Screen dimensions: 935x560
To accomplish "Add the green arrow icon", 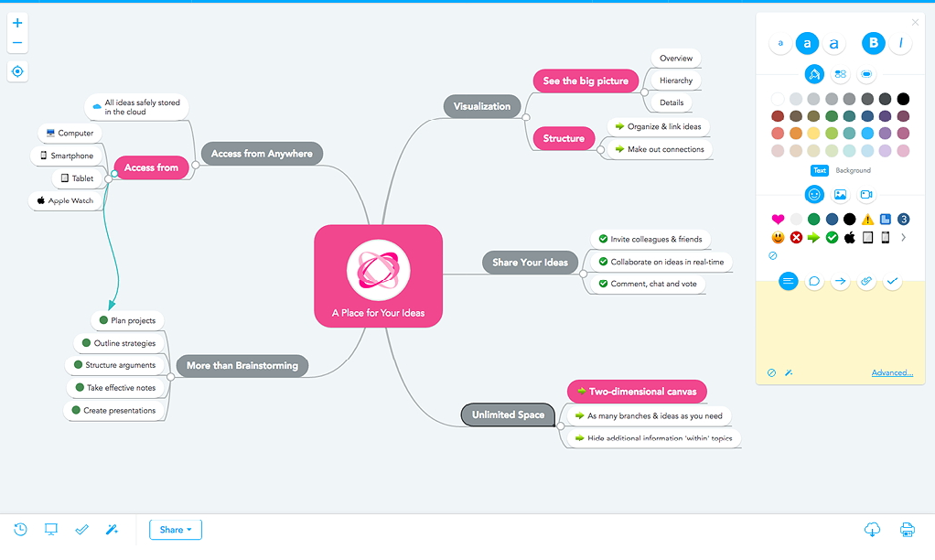I will pos(813,237).
